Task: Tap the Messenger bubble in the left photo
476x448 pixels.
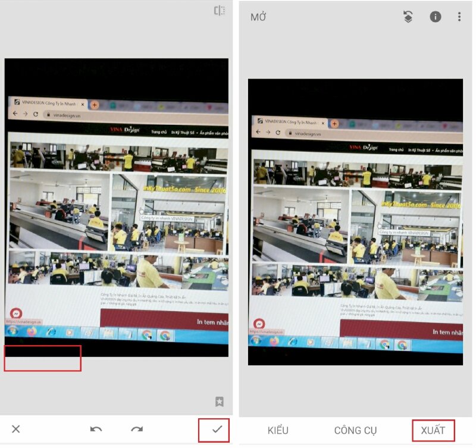Action: click(x=17, y=313)
